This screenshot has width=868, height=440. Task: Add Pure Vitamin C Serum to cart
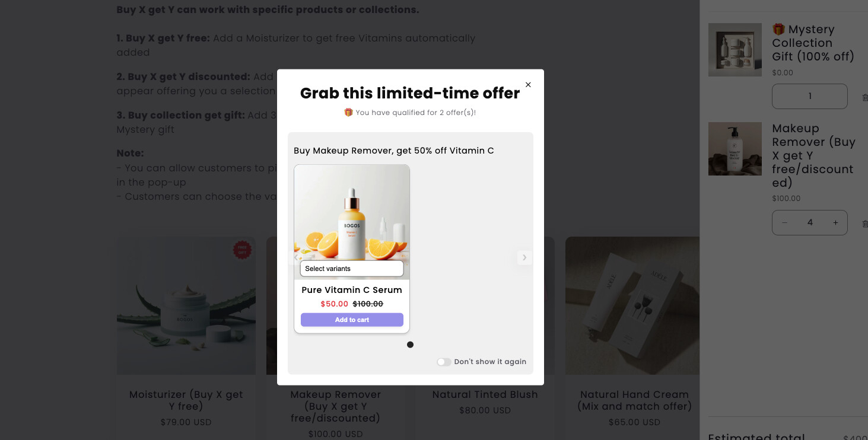[x=352, y=320]
